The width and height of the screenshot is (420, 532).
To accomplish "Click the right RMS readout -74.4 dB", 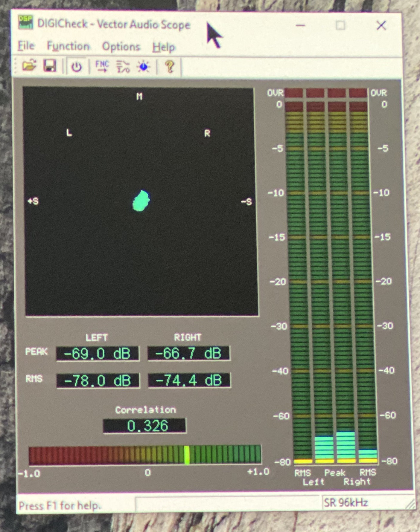I will (189, 380).
